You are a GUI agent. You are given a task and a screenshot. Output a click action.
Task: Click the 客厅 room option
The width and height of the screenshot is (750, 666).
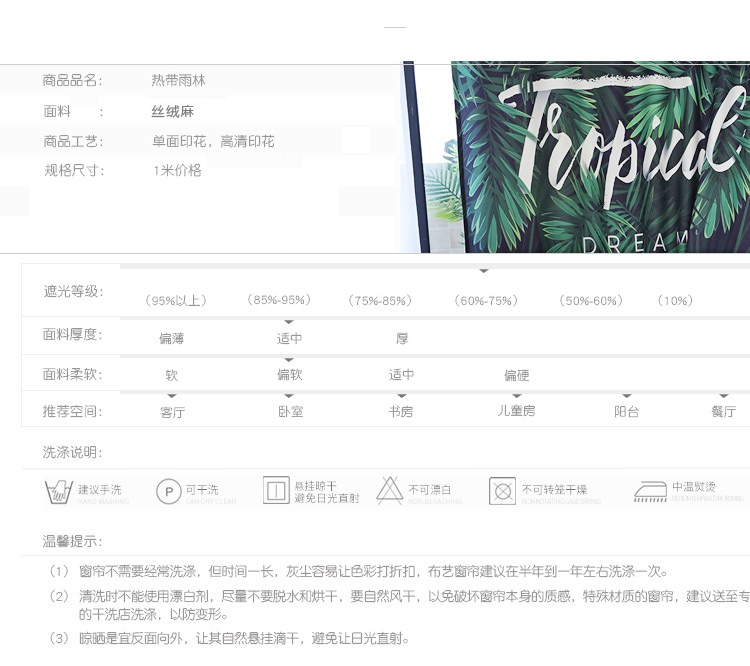click(x=172, y=411)
